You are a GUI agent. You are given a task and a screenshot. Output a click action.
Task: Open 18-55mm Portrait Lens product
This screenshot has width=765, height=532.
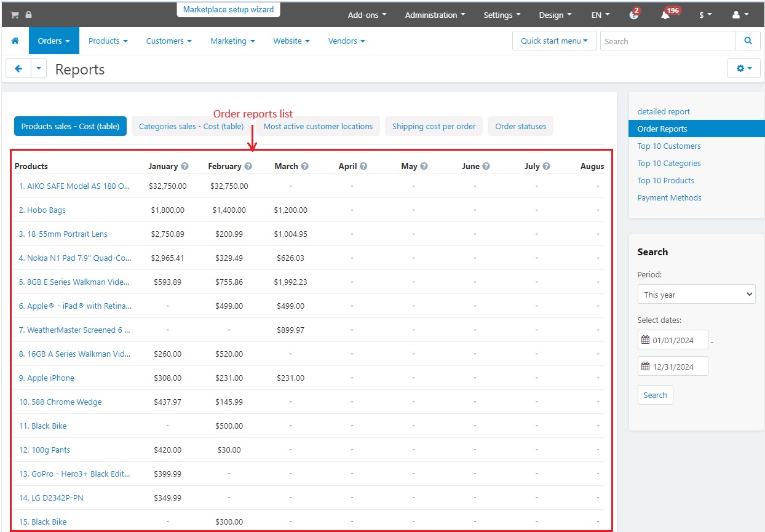(63, 234)
